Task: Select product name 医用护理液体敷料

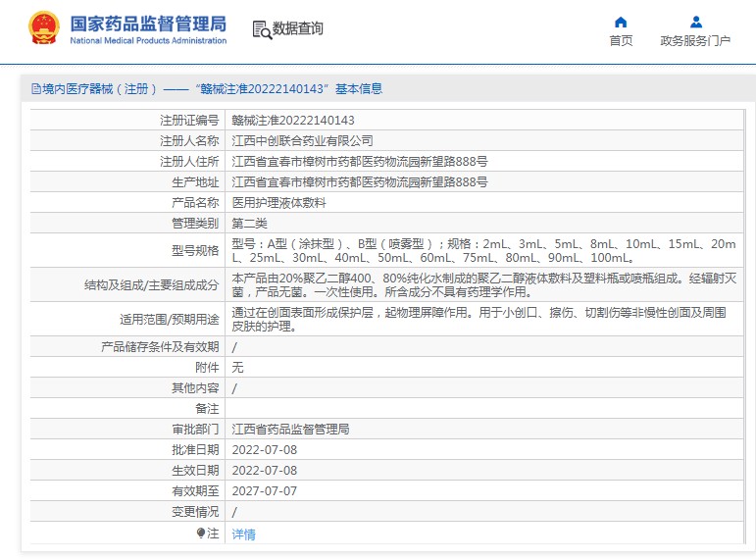Action: (x=278, y=203)
